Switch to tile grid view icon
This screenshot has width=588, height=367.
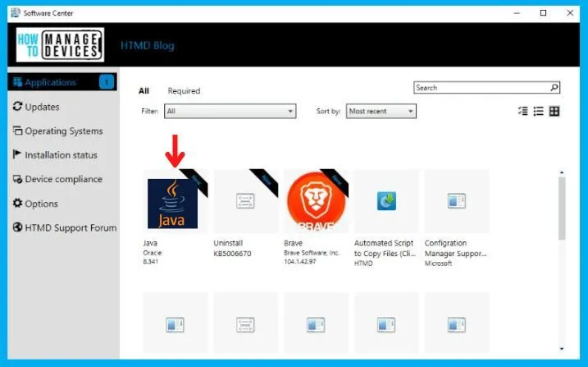point(554,111)
